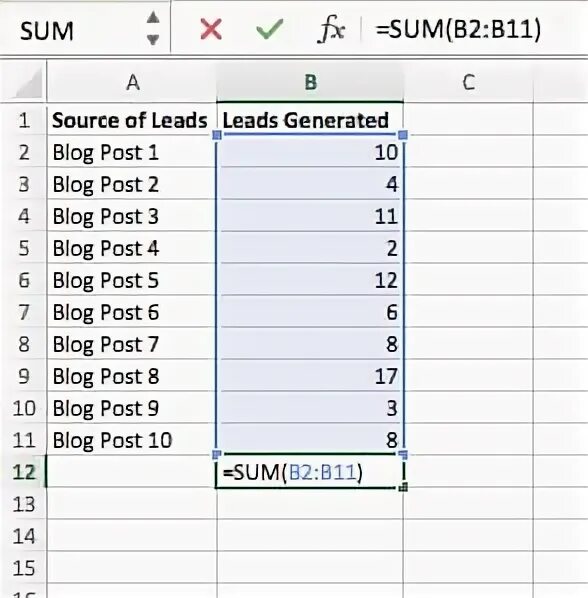The width and height of the screenshot is (588, 598).
Task: Open the Insert Function fx dialog
Action: pyautogui.click(x=331, y=29)
